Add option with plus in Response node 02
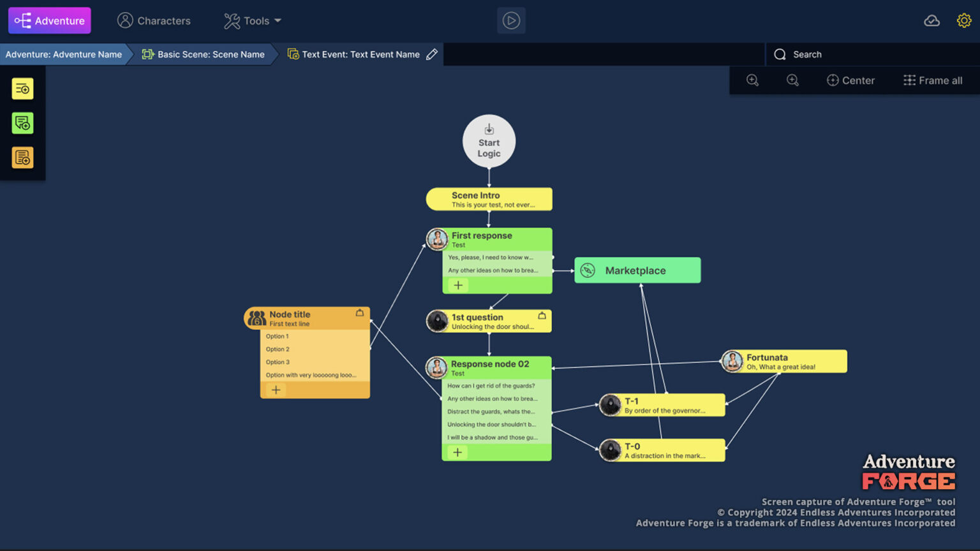The height and width of the screenshot is (551, 980). [x=457, y=452]
